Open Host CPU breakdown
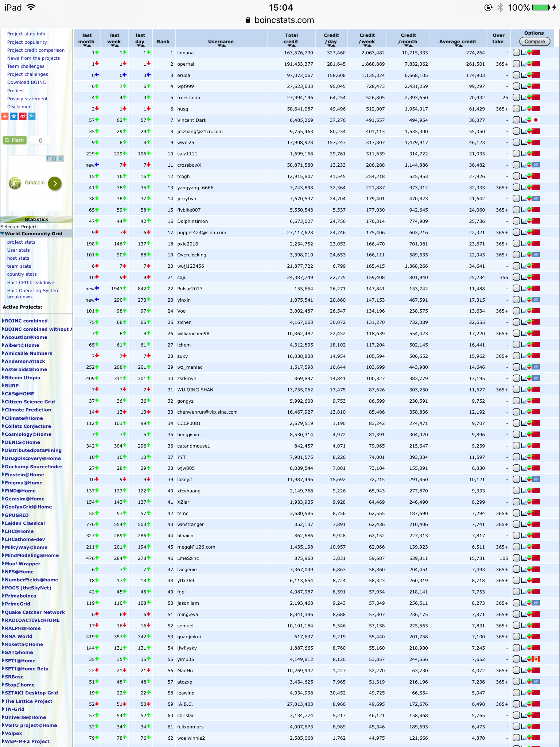Screen dimensions: 560x747 tap(31, 283)
